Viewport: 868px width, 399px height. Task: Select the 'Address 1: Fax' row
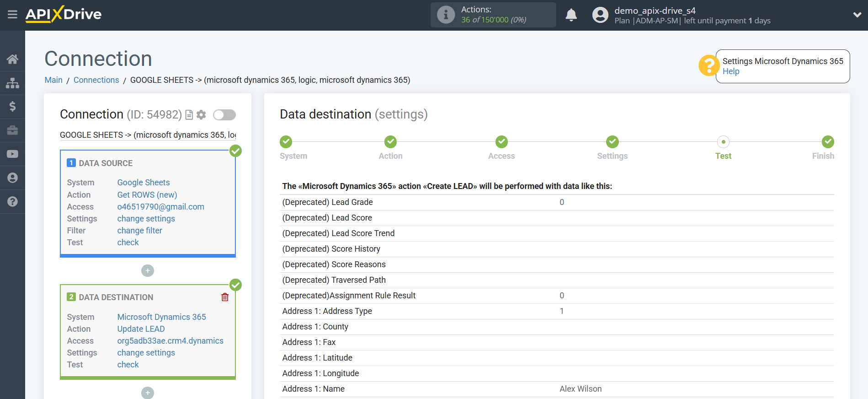tap(557, 343)
